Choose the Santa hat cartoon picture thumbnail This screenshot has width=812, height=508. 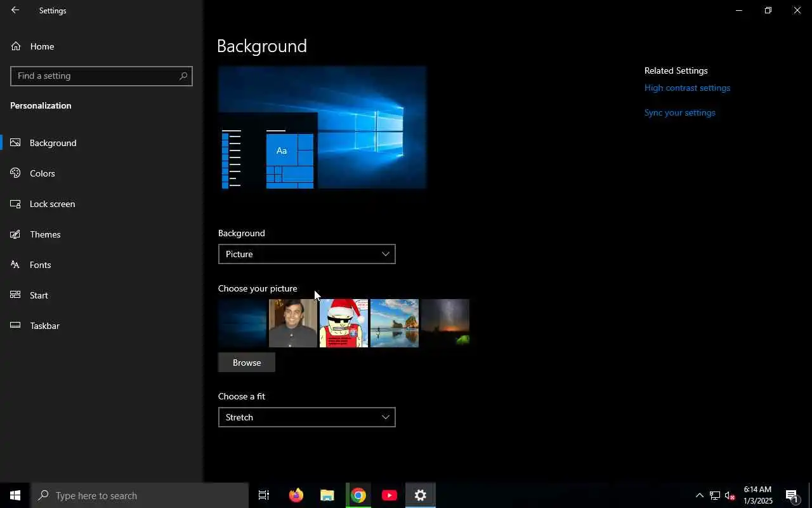pos(344,323)
